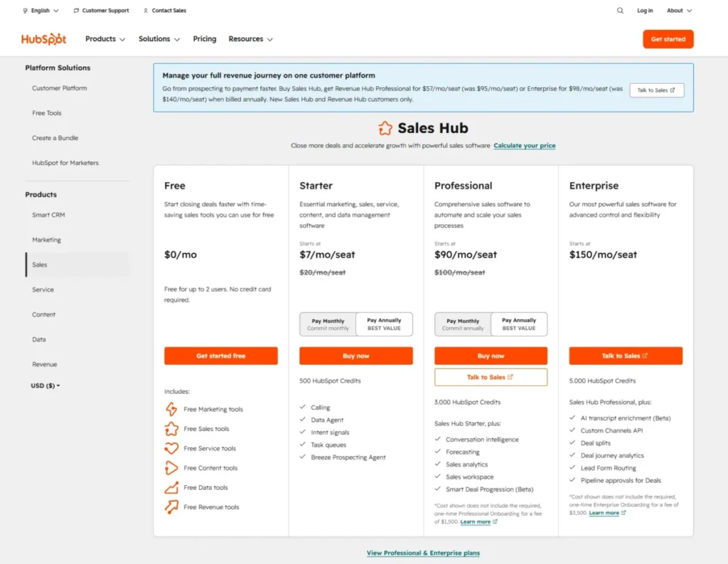Select Content in the Products sidebar
Screen dimensions: 728x564
point(43,314)
